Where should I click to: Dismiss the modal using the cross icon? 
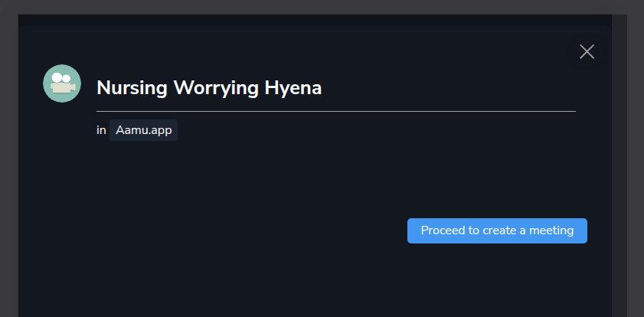click(x=587, y=52)
